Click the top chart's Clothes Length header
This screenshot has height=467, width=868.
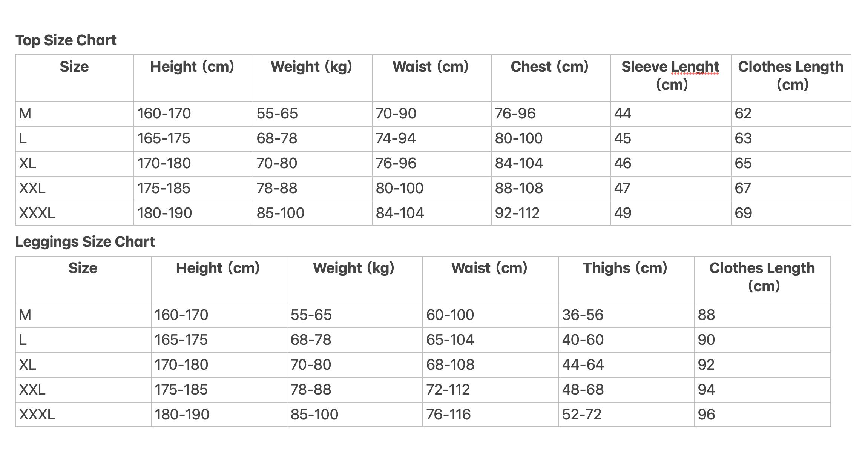tap(791, 75)
